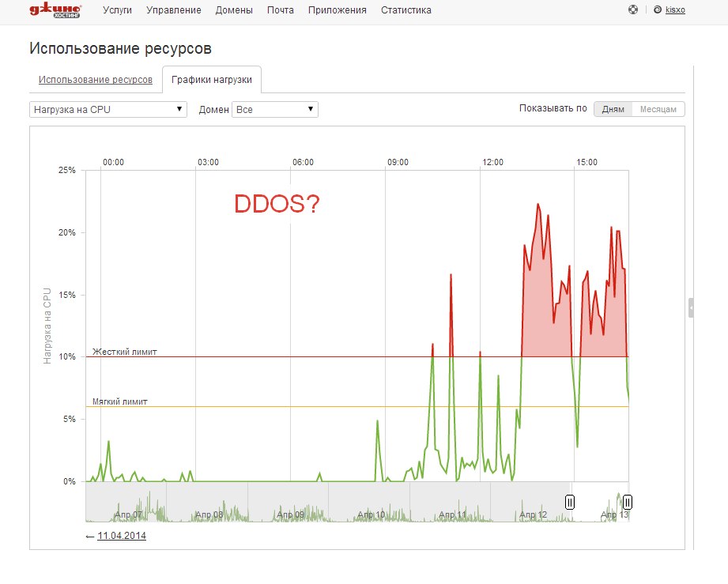728x584 pixels.
Task: Open the kisxo account link
Action: tap(675, 10)
